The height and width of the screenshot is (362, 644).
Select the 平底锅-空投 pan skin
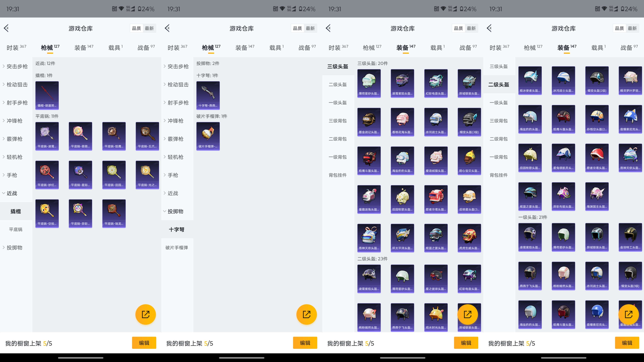(47, 214)
